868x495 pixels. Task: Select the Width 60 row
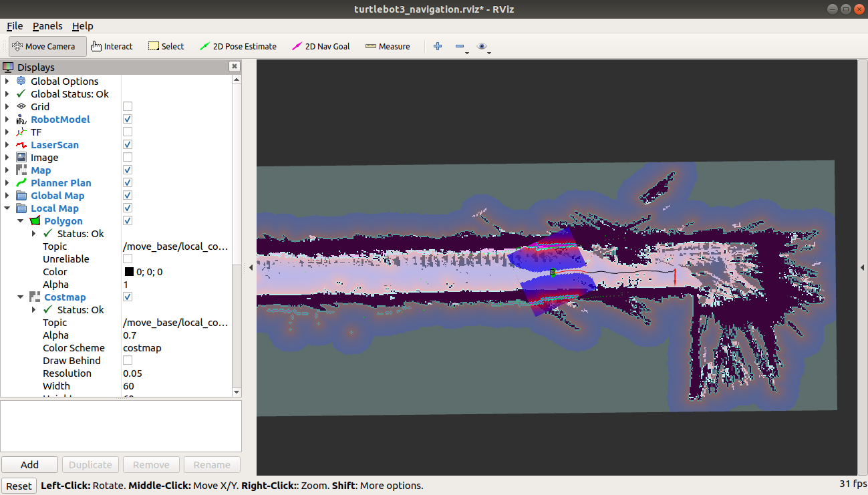click(x=116, y=385)
